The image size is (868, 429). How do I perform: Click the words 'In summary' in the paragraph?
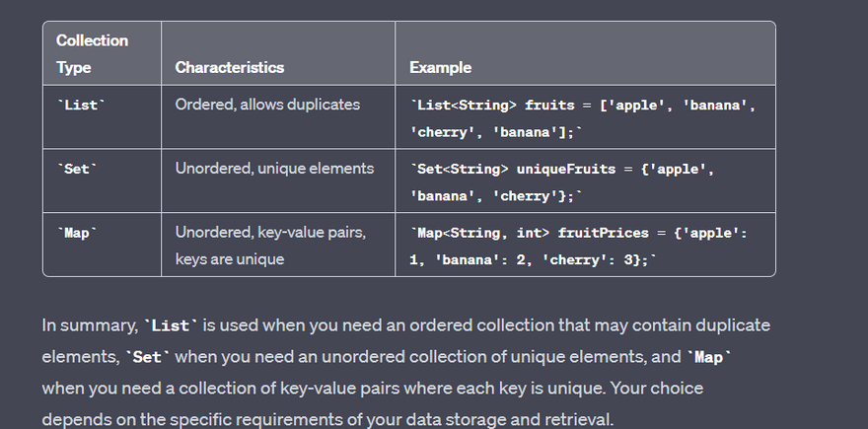pyautogui.click(x=90, y=325)
